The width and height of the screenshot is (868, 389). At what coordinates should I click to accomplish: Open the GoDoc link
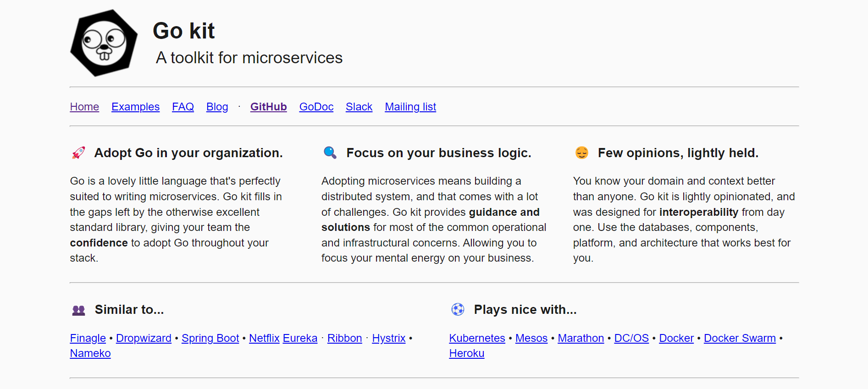316,107
